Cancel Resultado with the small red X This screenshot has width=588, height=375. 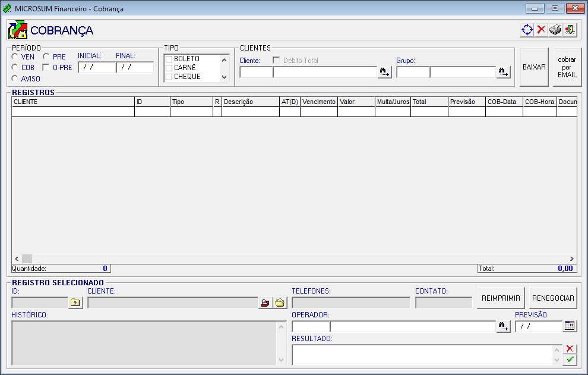click(x=570, y=349)
